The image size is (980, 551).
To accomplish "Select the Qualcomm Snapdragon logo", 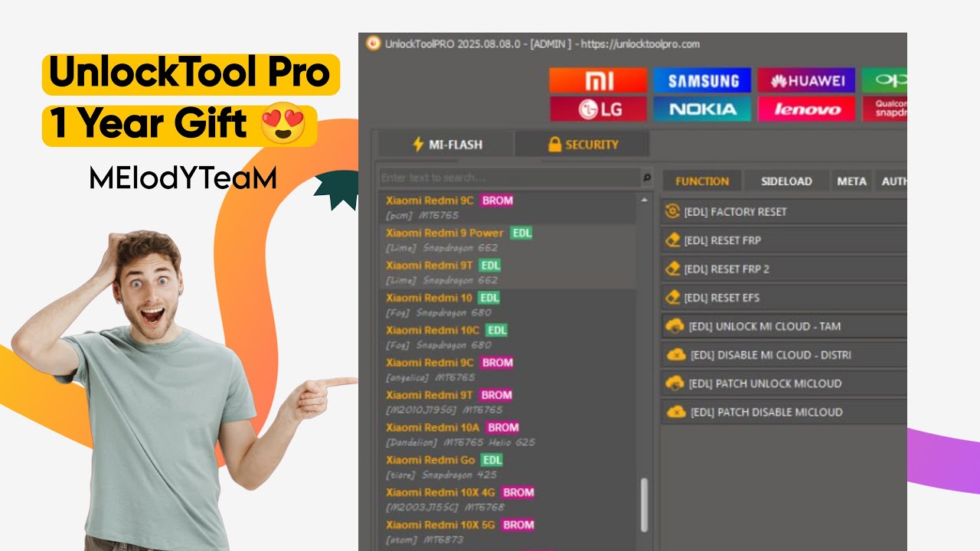I will (884, 109).
